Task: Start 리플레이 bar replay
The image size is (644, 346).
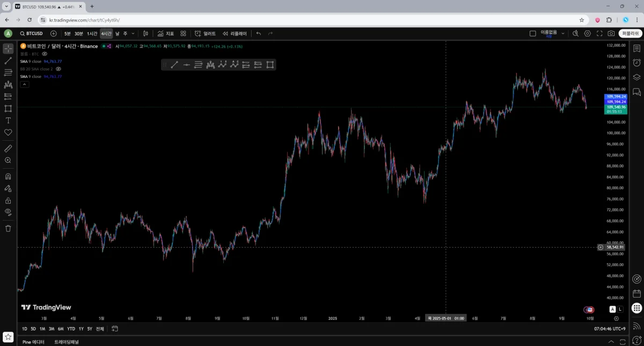Action: pyautogui.click(x=235, y=33)
